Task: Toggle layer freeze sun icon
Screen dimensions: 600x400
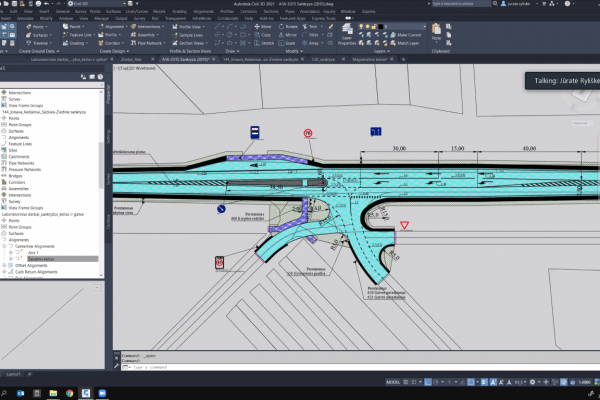Action: pyautogui.click(x=367, y=26)
